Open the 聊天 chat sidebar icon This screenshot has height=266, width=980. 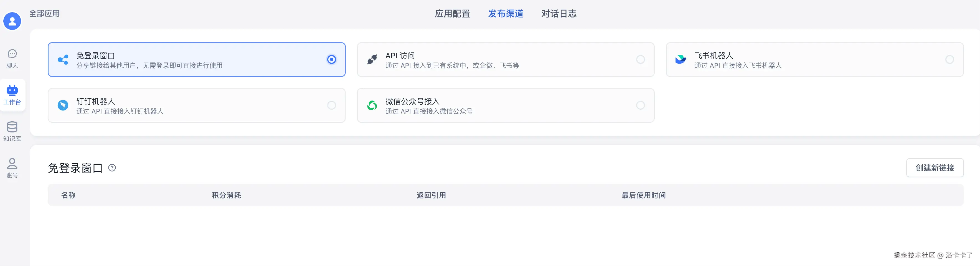pyautogui.click(x=12, y=54)
